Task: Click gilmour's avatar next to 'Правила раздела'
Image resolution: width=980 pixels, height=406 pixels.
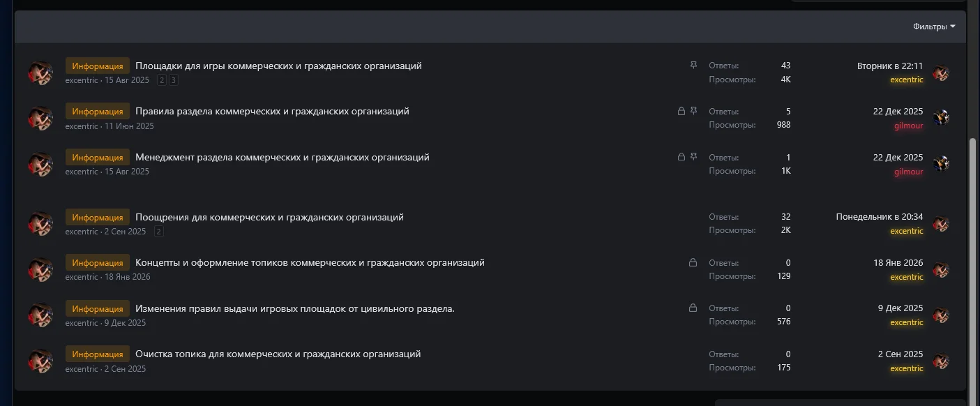Action: point(942,118)
